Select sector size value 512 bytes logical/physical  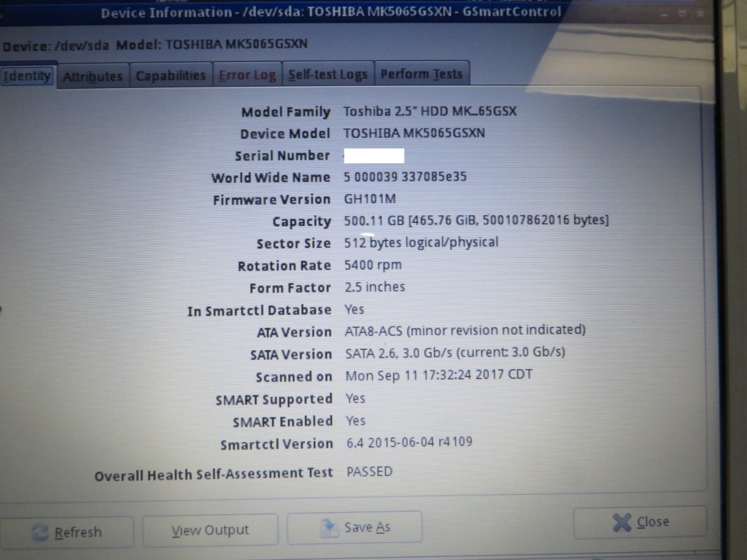pyautogui.click(x=421, y=242)
